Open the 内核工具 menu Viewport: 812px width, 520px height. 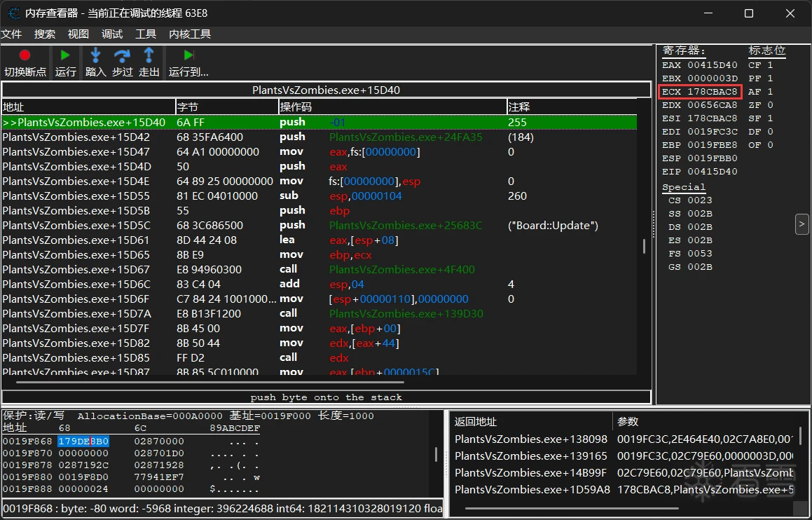(190, 34)
